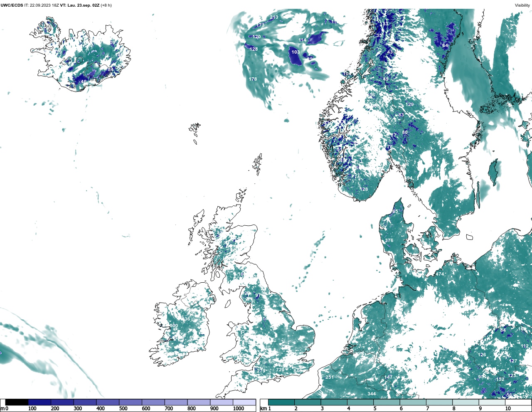The width and height of the screenshot is (532, 412).
Task: Select the 9–10 km palest legend segment
Action: 492,402
